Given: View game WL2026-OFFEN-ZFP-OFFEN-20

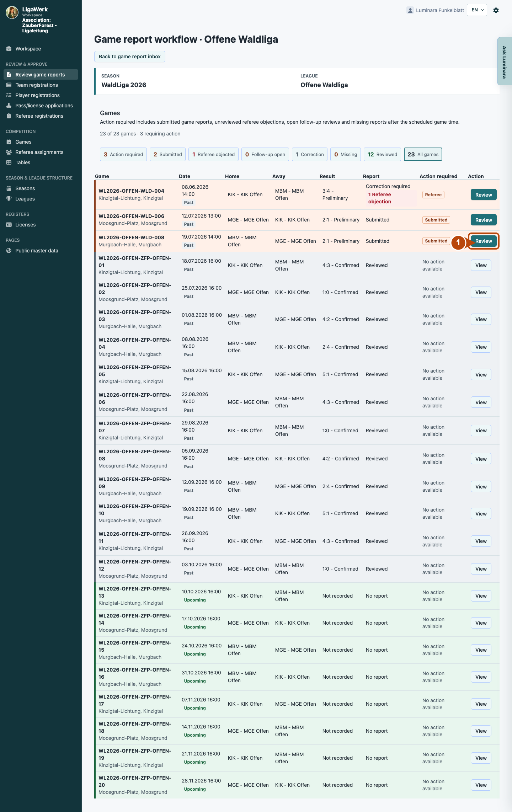Looking at the screenshot, I should click(481, 785).
